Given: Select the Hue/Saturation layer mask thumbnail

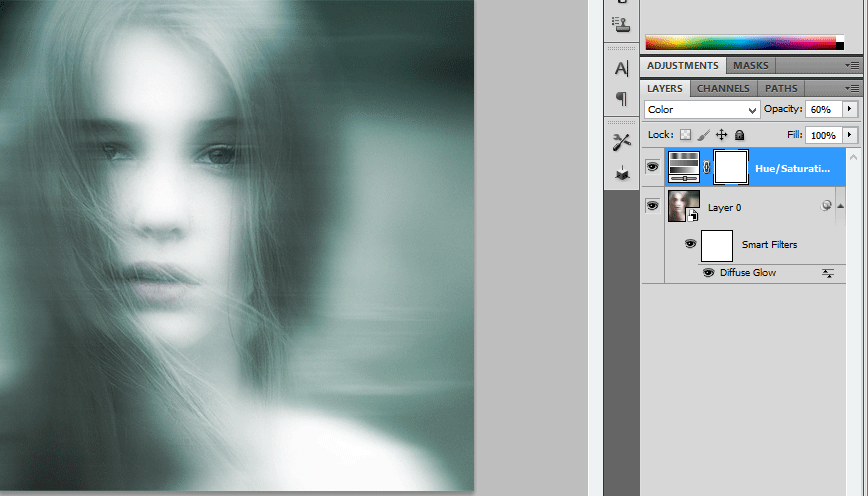Looking at the screenshot, I should point(731,167).
